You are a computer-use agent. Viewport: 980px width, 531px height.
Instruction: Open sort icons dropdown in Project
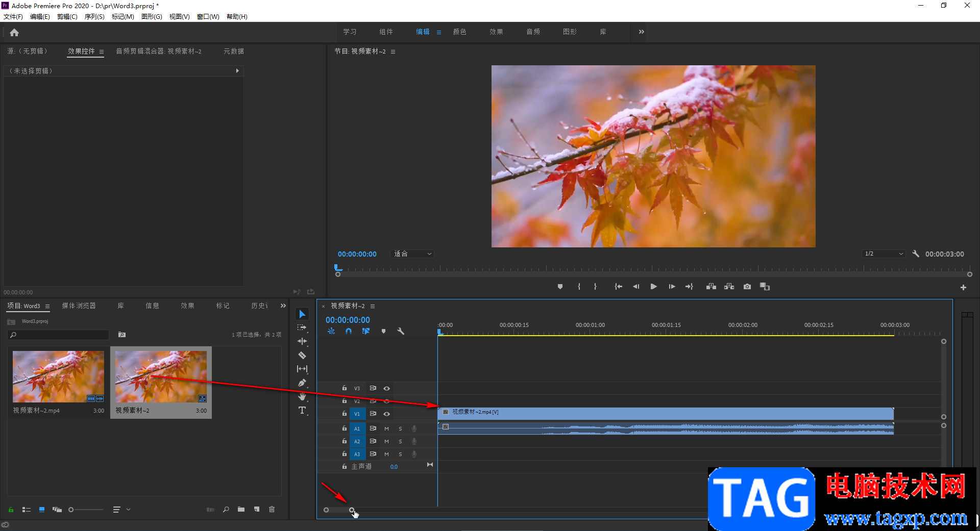click(x=121, y=509)
